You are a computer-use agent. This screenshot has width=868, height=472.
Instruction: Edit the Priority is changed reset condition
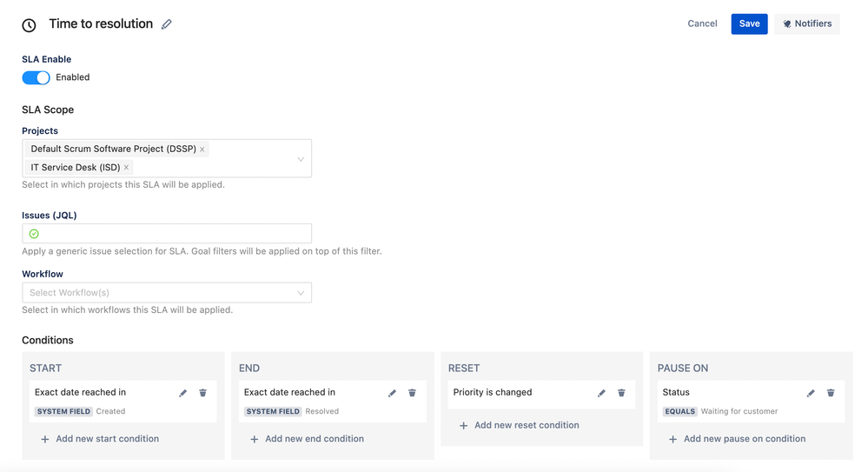[601, 393]
